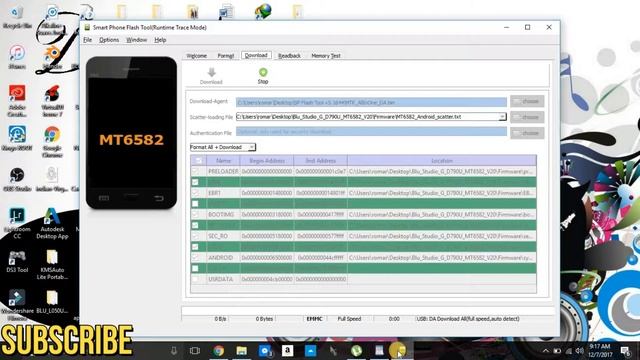The width and height of the screenshot is (640, 360).
Task: Toggle the EBR1 row checkbox
Action: [196, 193]
